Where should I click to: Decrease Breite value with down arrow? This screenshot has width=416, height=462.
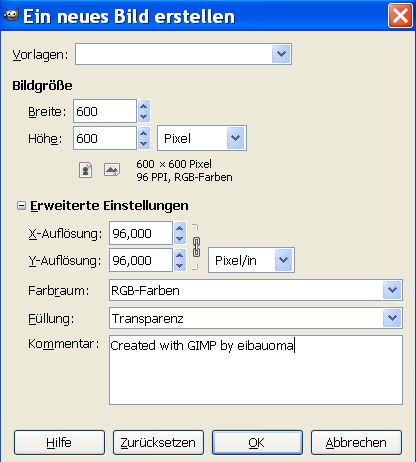(144, 117)
